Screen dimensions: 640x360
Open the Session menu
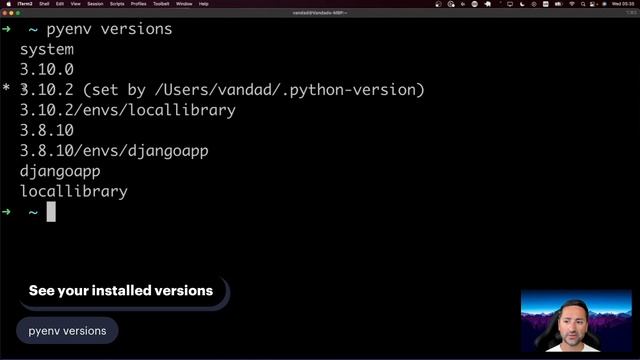[95, 4]
